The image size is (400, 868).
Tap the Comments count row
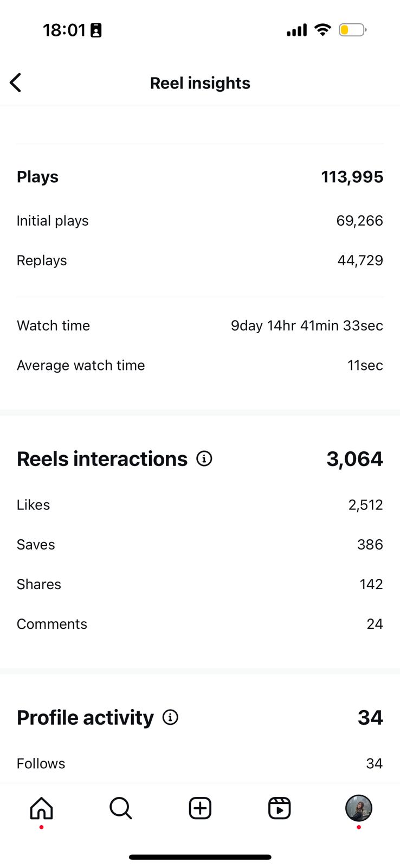click(x=200, y=624)
